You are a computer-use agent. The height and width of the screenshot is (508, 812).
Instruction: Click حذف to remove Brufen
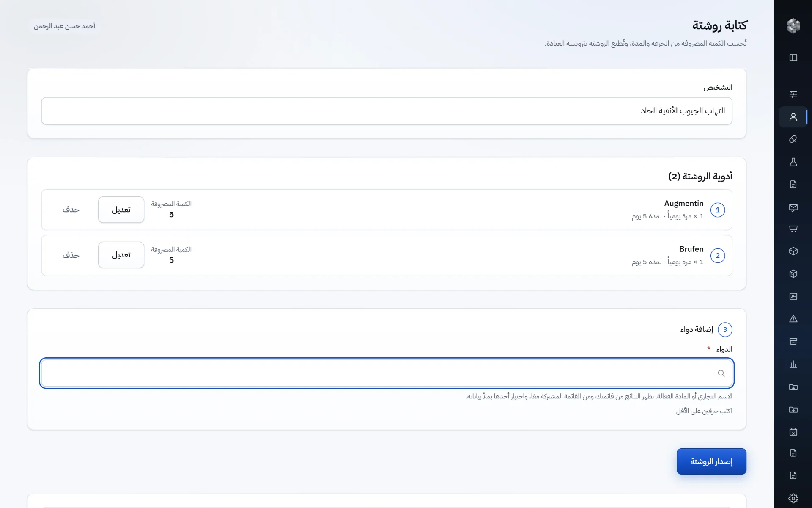71,255
